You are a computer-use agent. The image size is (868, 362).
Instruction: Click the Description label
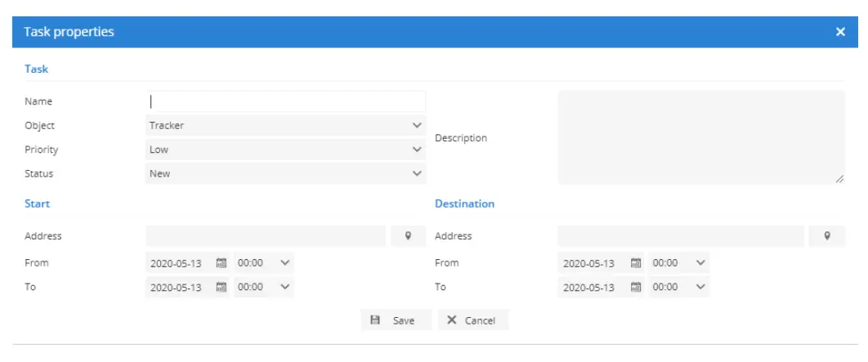pos(461,138)
